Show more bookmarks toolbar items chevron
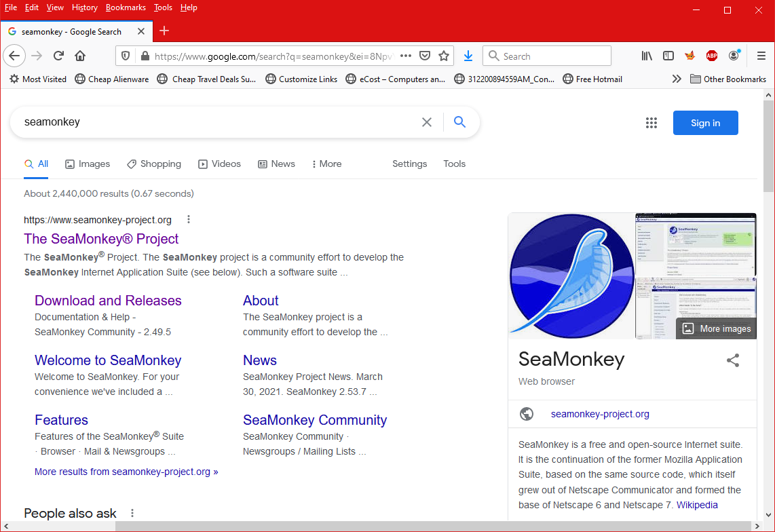This screenshot has width=775, height=532. [x=677, y=79]
